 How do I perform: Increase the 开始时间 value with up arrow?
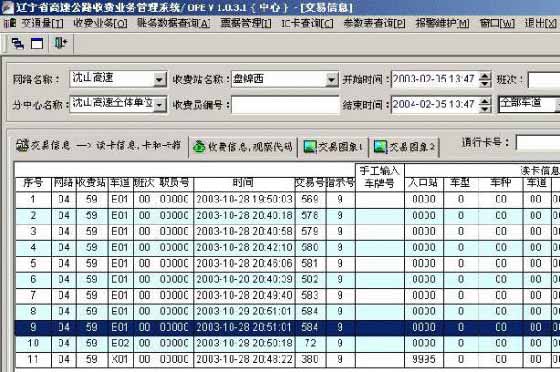pyautogui.click(x=485, y=76)
